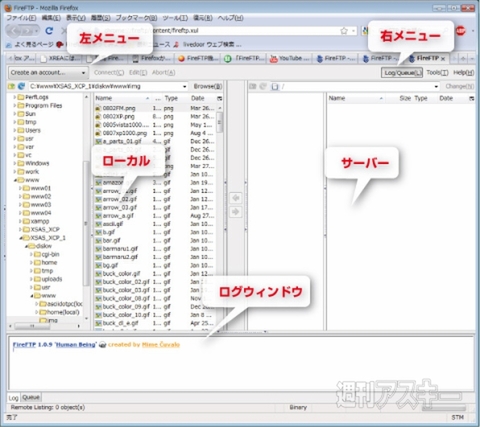The image size is (480, 427).
Task: Go up one remote folder level
Action: click(253, 87)
